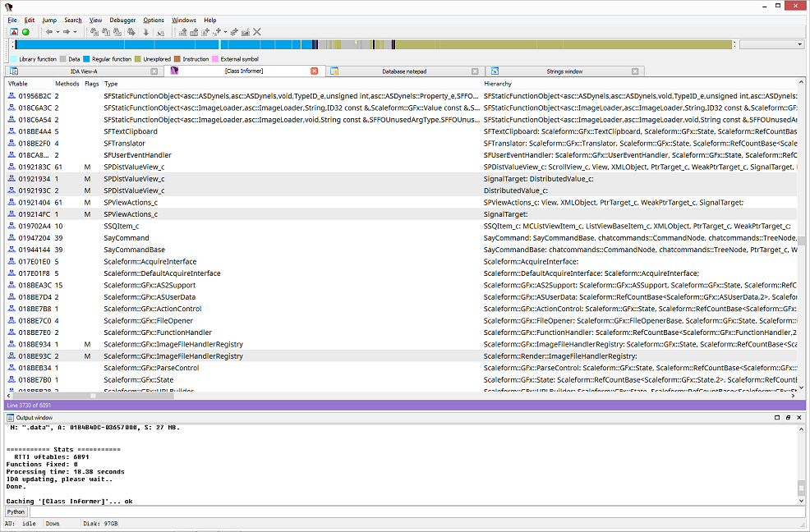Screen dimensions: 810x532
Task: Open the back history dropdown arrow
Action: tap(58, 32)
